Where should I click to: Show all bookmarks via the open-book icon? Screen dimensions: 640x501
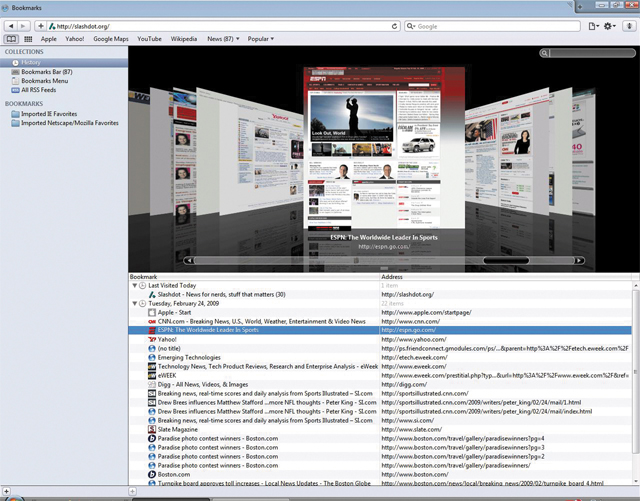[11, 39]
